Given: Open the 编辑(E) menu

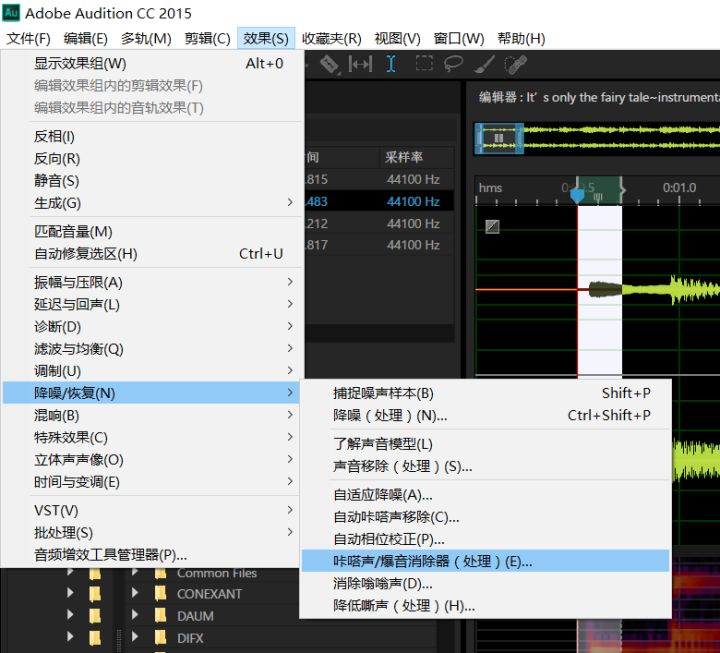Looking at the screenshot, I should [85, 39].
